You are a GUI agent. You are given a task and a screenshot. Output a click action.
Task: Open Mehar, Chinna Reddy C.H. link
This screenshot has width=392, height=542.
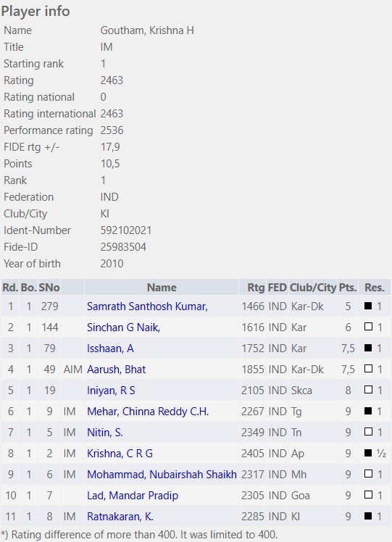pos(148,412)
